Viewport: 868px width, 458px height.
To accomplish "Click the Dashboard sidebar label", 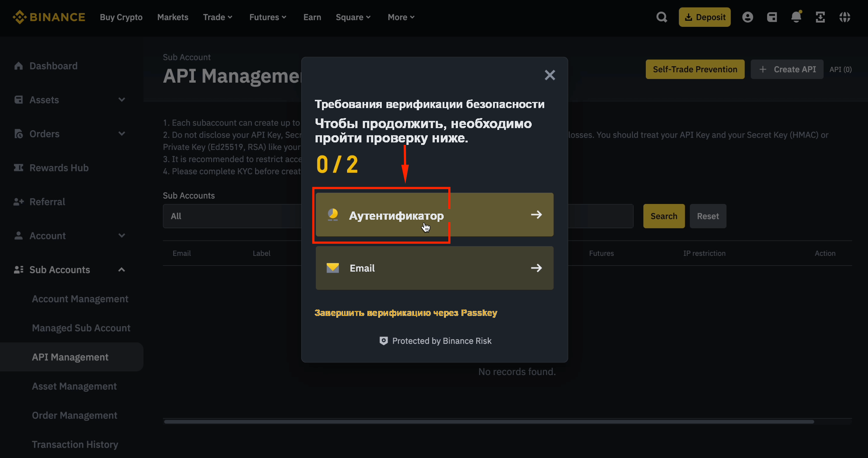I will pos(53,66).
